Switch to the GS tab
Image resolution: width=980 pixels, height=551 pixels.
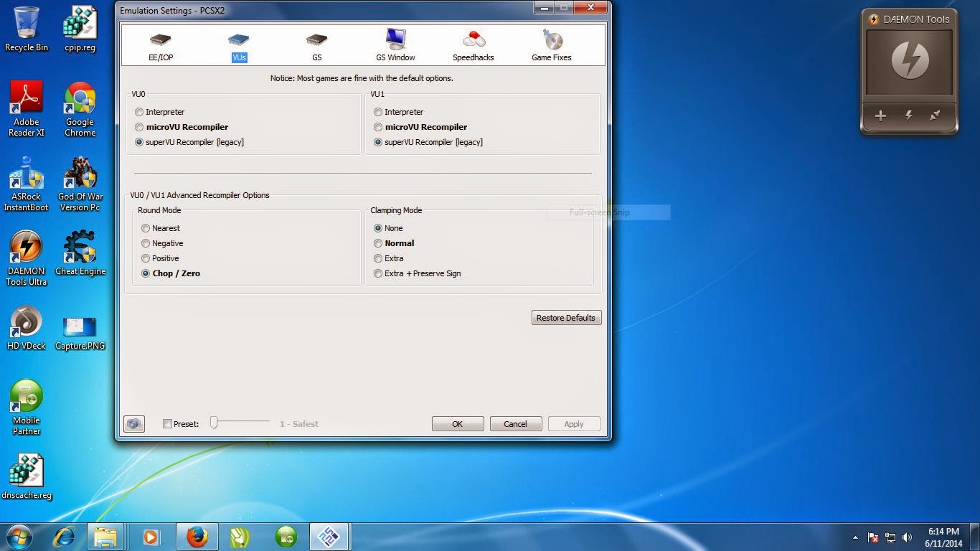[x=317, y=47]
